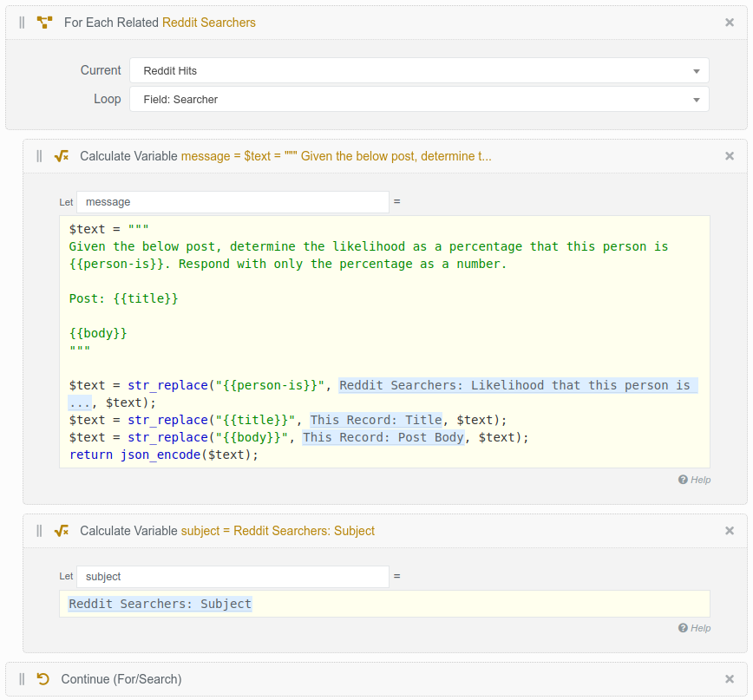
Task: Open Help under the subject formula
Action: (x=700, y=628)
